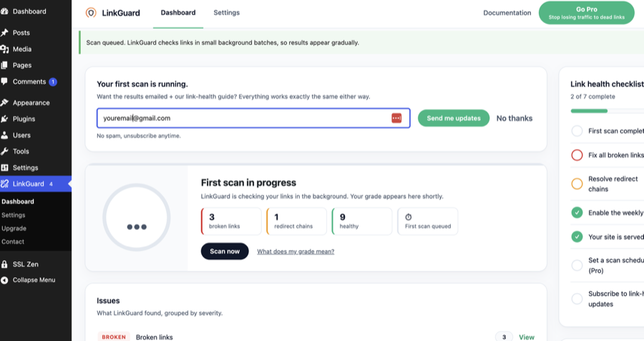Viewport: 644px width, 341px height.
Task: Open Appearance in the admin menu
Action: click(31, 102)
